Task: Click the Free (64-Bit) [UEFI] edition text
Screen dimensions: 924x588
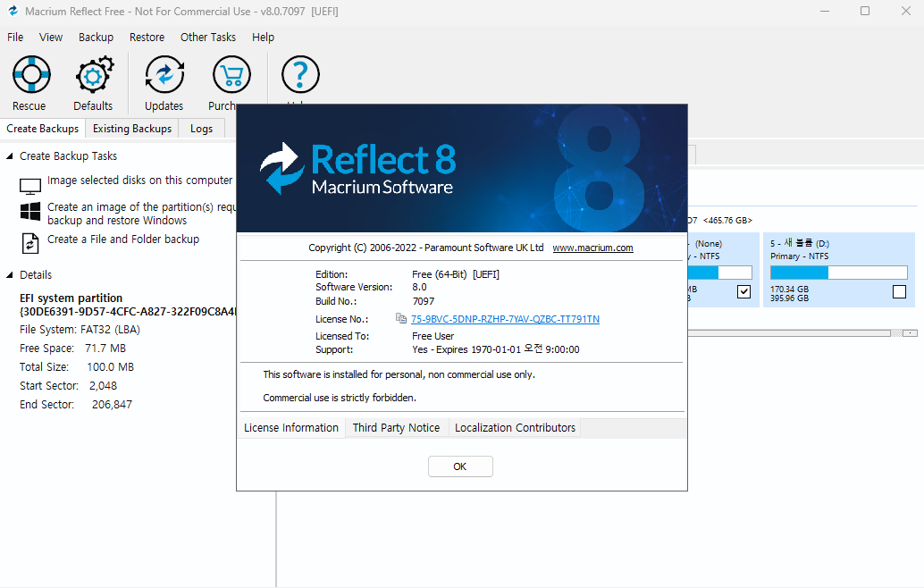Action: pos(456,274)
